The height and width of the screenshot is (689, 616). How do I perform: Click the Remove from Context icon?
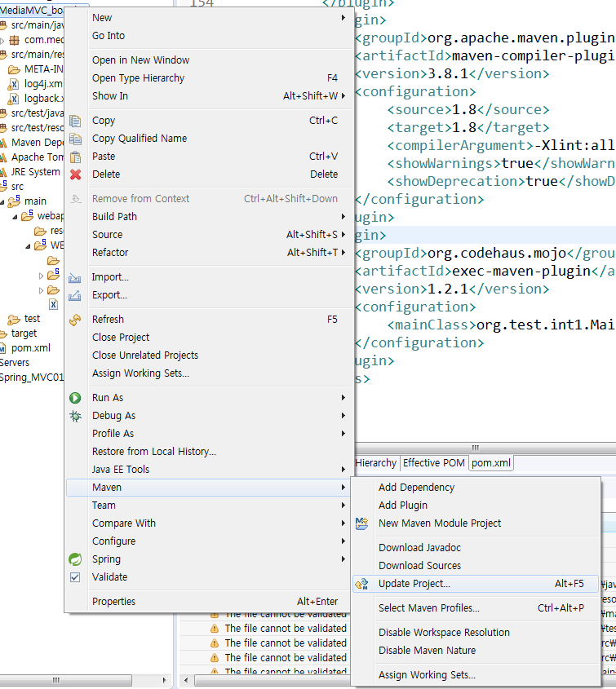point(75,199)
